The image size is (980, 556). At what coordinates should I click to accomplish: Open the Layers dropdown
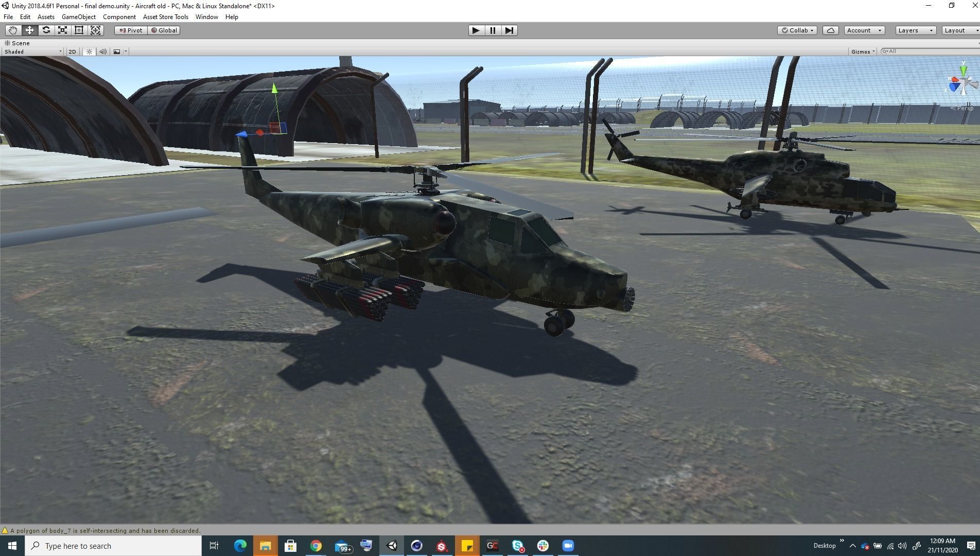click(x=916, y=30)
